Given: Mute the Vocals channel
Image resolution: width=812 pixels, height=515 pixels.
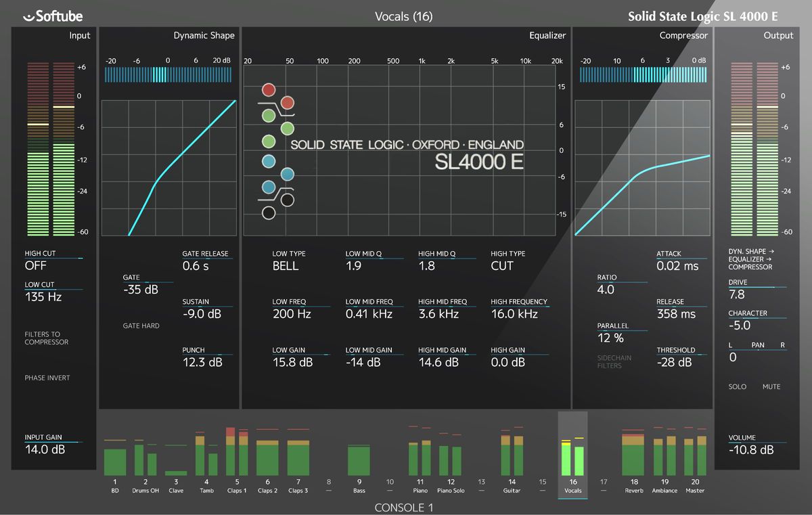Looking at the screenshot, I should point(771,386).
